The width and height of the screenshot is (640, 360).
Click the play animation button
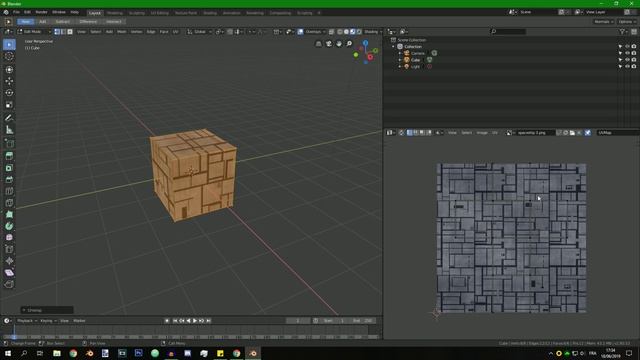pyautogui.click(x=195, y=321)
